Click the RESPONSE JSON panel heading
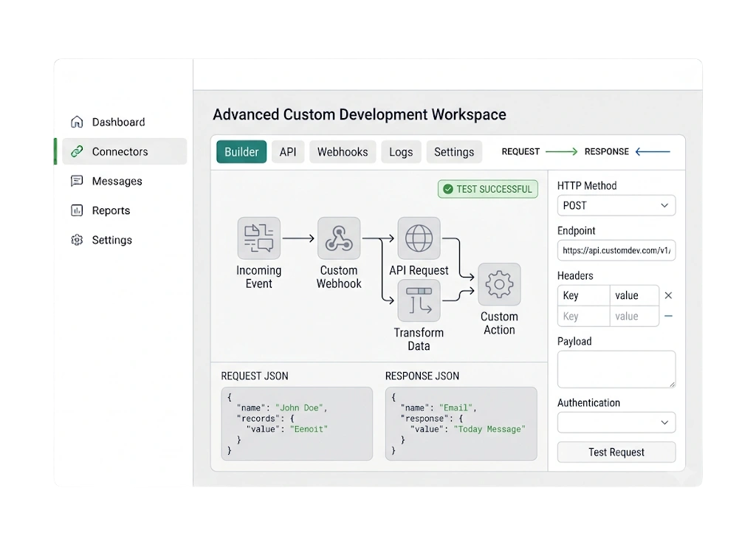Screen dimensions: 756x547 pyautogui.click(x=422, y=376)
